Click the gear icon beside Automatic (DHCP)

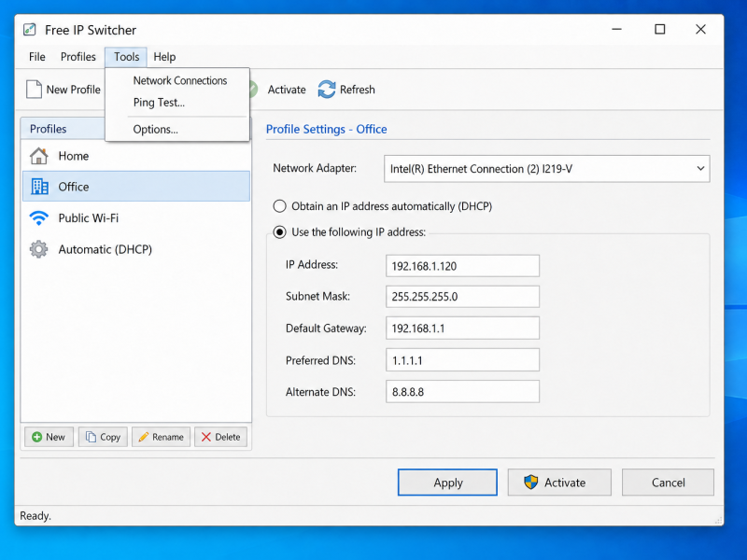pyautogui.click(x=38, y=249)
